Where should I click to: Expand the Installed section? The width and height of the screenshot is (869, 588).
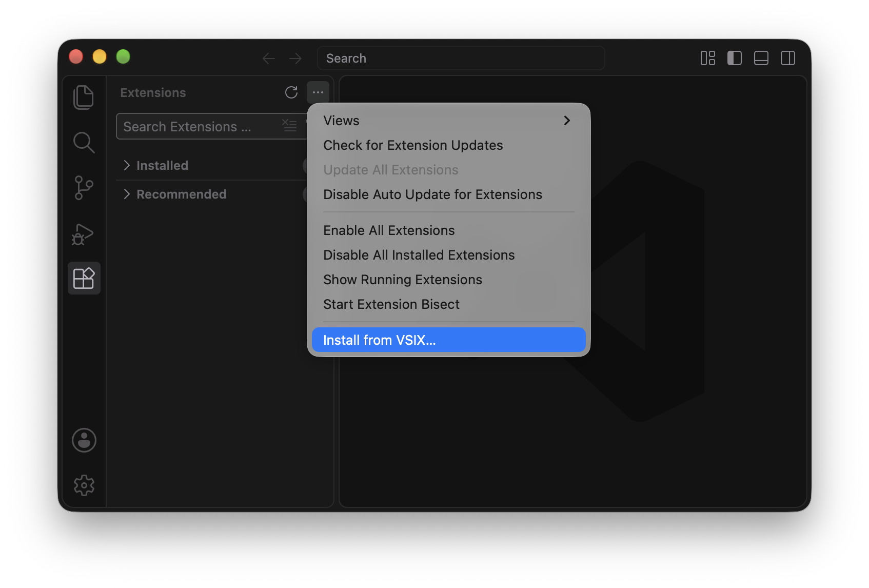[x=211, y=165]
